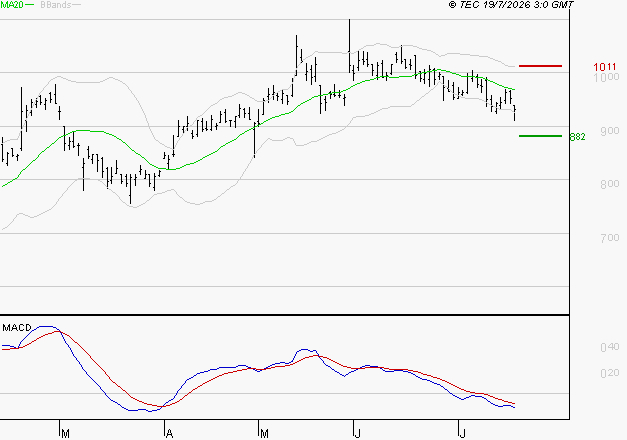Click the last J month marker
627x440 pixels.
[463, 434]
